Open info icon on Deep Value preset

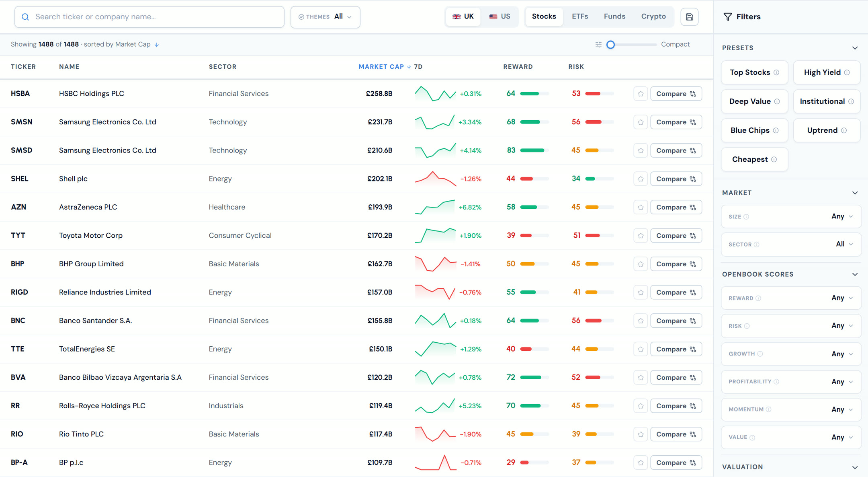click(777, 101)
